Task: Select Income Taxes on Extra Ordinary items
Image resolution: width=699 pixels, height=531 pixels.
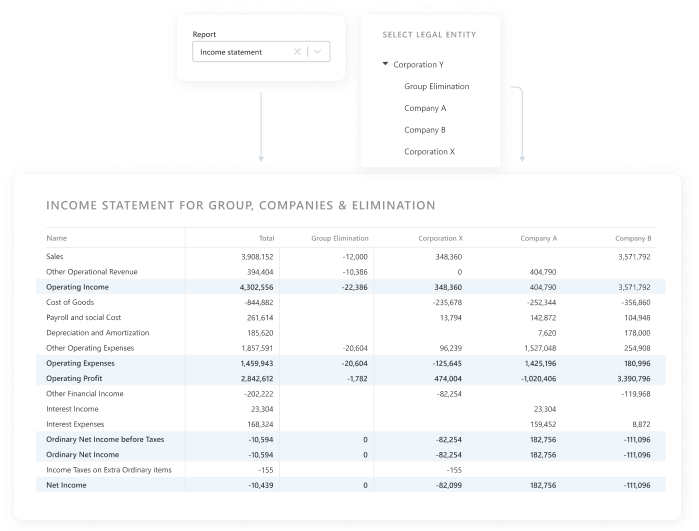Action: [x=109, y=469]
